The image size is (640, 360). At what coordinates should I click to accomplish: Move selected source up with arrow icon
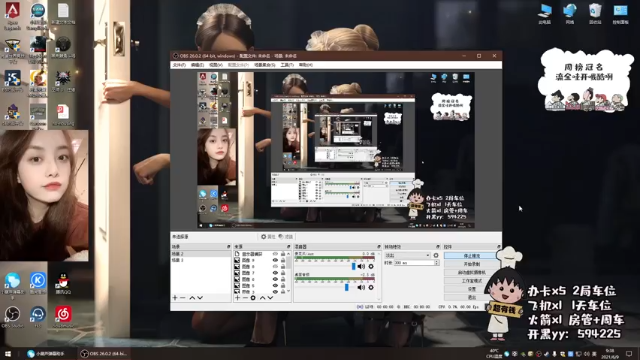262,298
